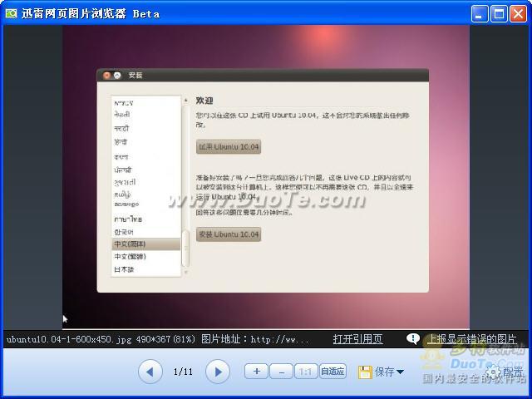Close the 迅雷网页图片浏览器 window

click(518, 13)
